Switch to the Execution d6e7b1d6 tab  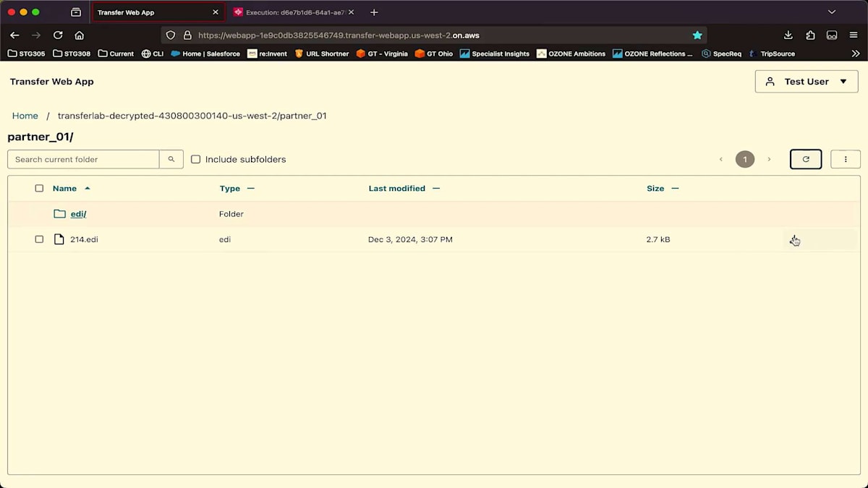294,12
